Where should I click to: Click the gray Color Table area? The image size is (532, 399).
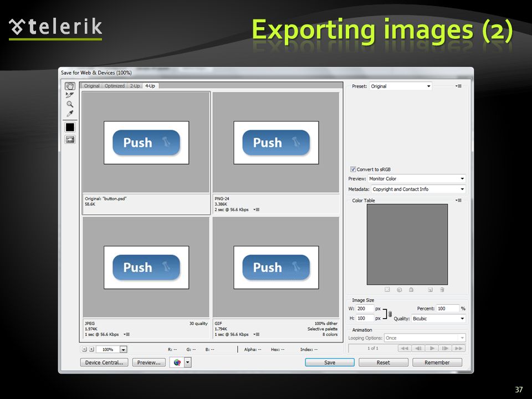click(407, 244)
